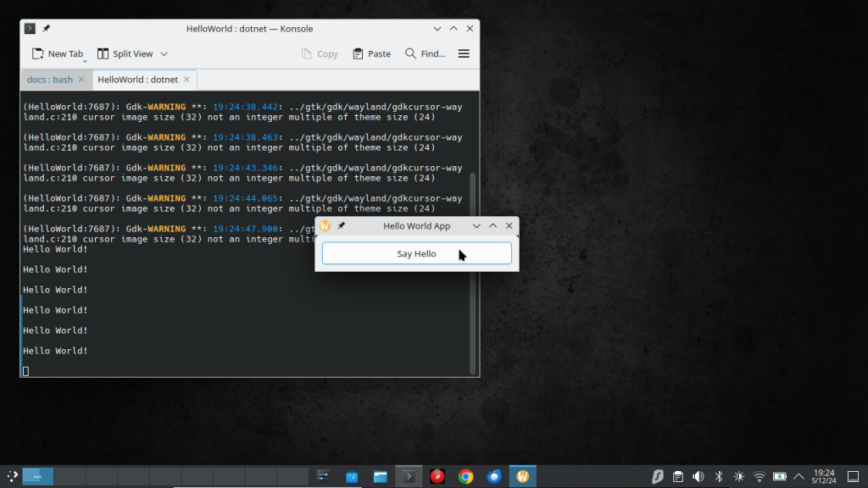Open the volume control in system tray
This screenshot has height=488, width=868.
697,476
